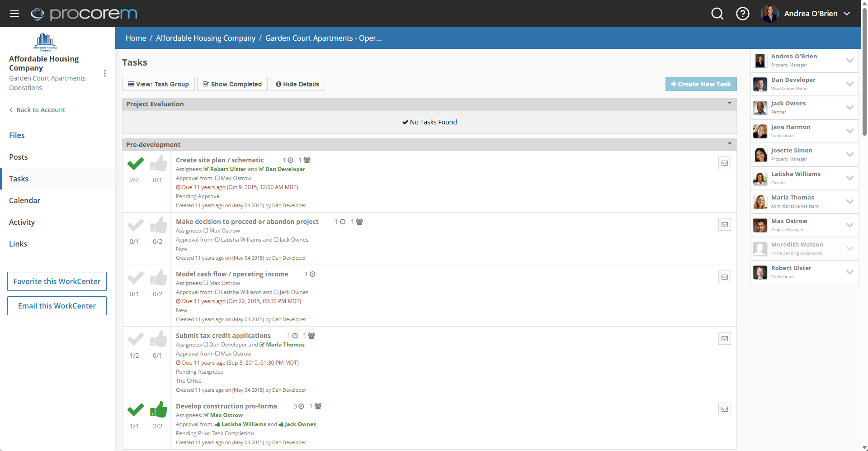Email the Submit tax credit applications task
This screenshot has height=451, width=868.
click(x=725, y=339)
